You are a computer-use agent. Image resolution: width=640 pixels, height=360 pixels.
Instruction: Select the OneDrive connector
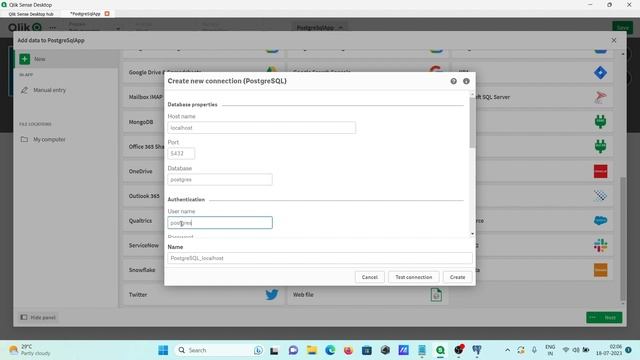[140, 171]
